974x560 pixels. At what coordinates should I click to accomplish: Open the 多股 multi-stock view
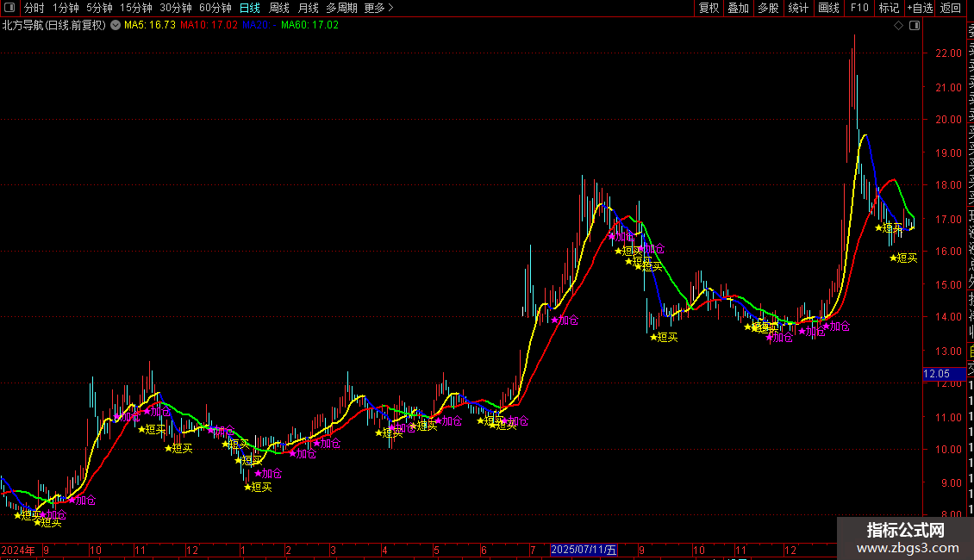pyautogui.click(x=768, y=8)
